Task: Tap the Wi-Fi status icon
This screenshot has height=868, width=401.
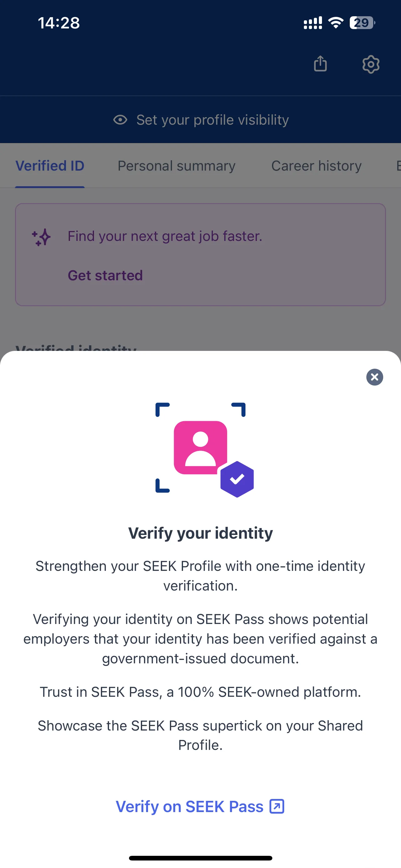Action: tap(335, 23)
